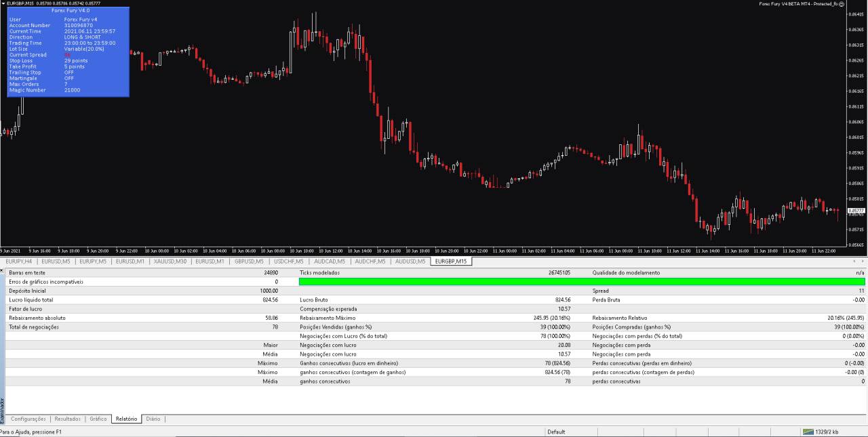This screenshot has width=868, height=437.
Task: Switch to the USDCHF,M5 chart tab
Action: (x=290, y=262)
